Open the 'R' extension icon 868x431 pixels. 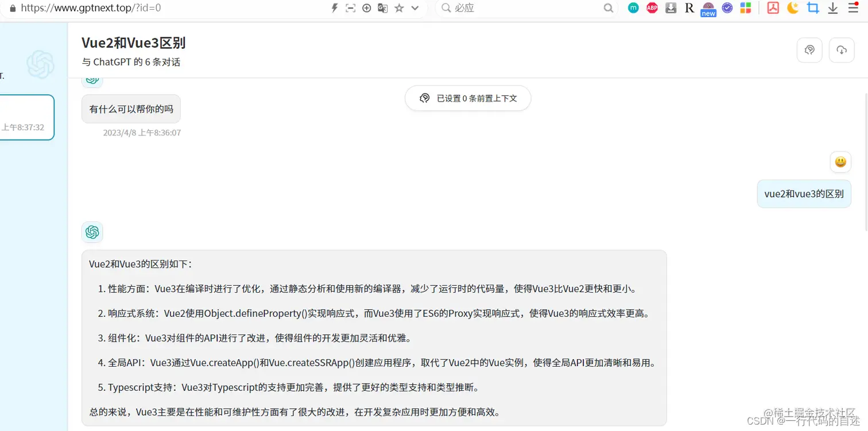coord(689,8)
